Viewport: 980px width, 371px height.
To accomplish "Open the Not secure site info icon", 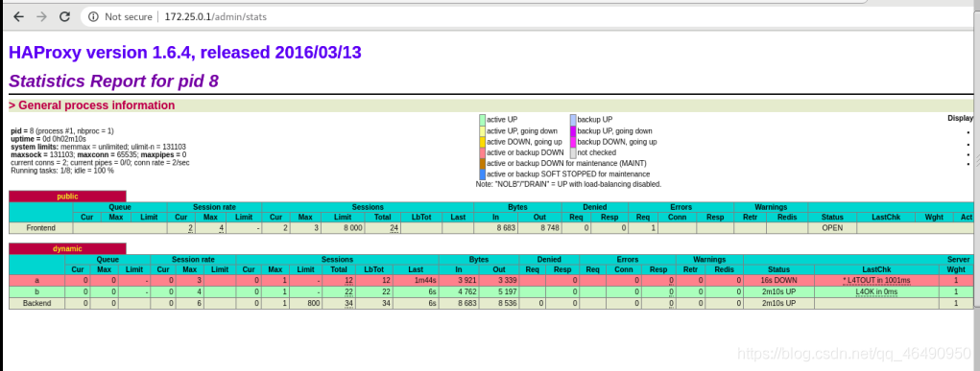I will coord(94,17).
